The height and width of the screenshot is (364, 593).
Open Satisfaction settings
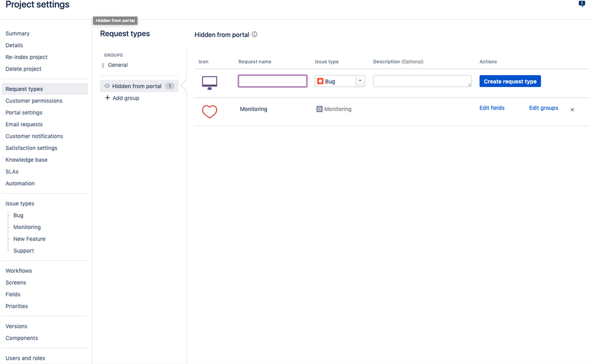[x=31, y=148]
